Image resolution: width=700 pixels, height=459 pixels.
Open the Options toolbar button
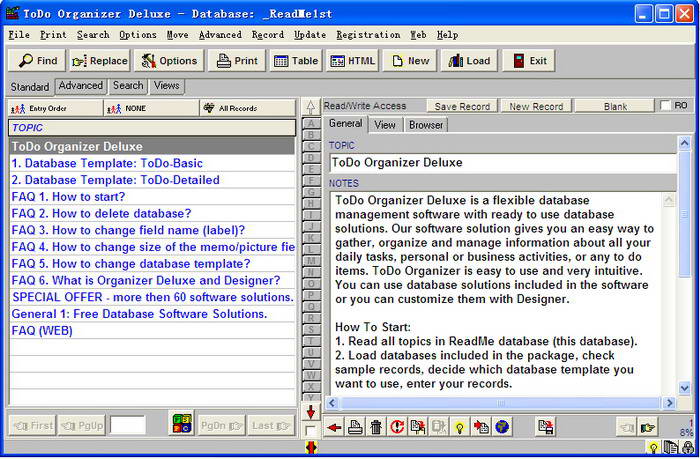click(x=169, y=60)
